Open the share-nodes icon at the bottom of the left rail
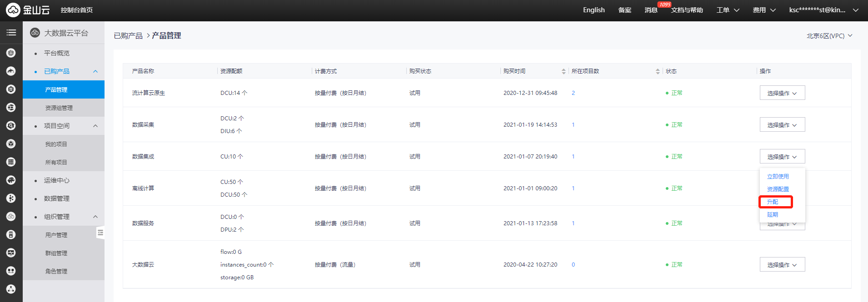868x302 pixels. tap(11, 289)
